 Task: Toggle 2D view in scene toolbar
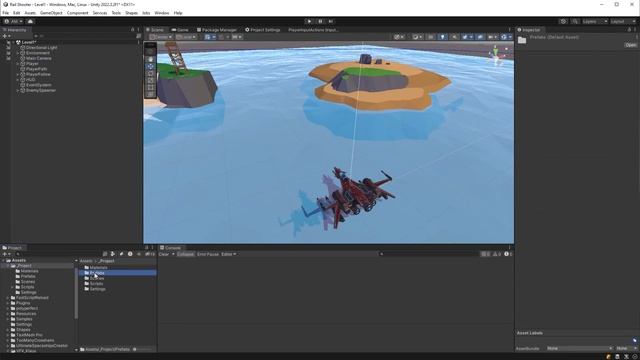[x=430, y=37]
